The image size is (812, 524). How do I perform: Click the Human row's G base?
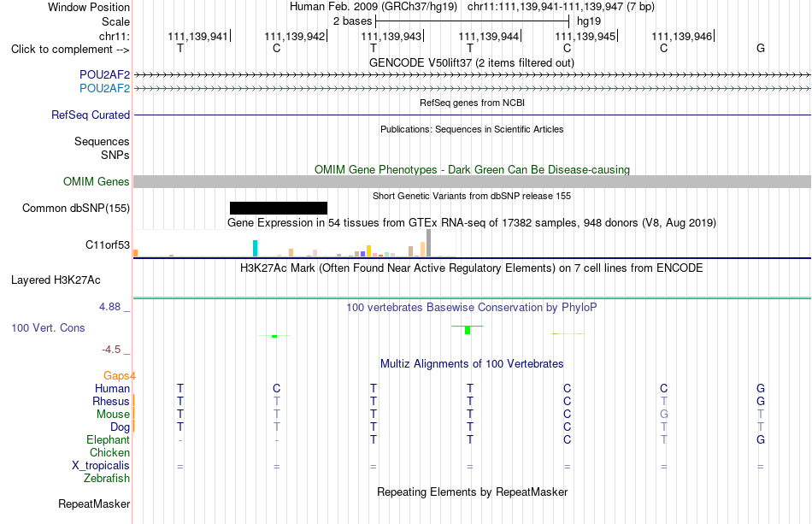pyautogui.click(x=760, y=388)
